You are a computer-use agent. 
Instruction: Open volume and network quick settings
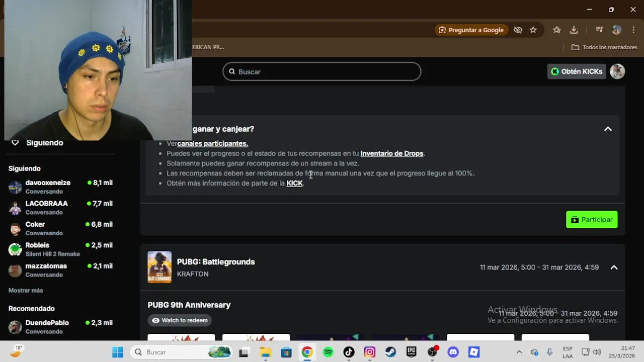[591, 352]
